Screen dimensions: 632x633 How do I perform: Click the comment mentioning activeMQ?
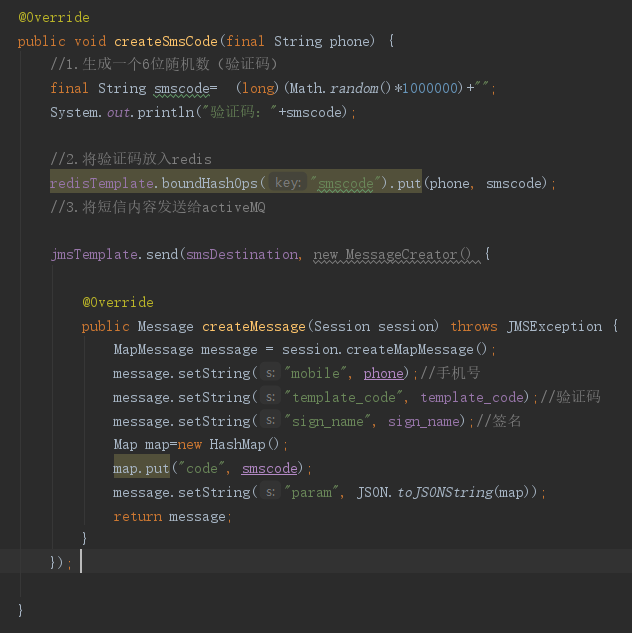(158, 207)
